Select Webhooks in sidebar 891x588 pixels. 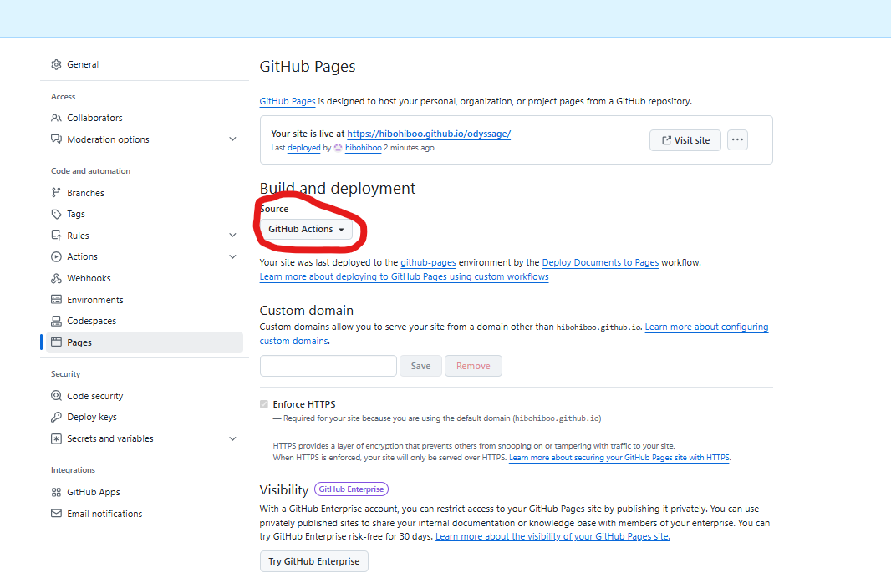89,278
